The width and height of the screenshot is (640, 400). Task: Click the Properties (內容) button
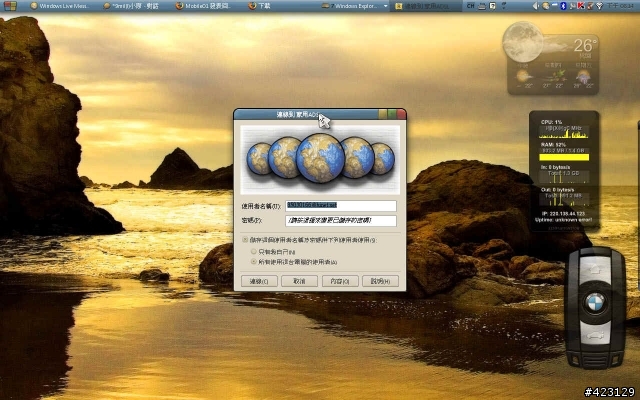point(340,281)
